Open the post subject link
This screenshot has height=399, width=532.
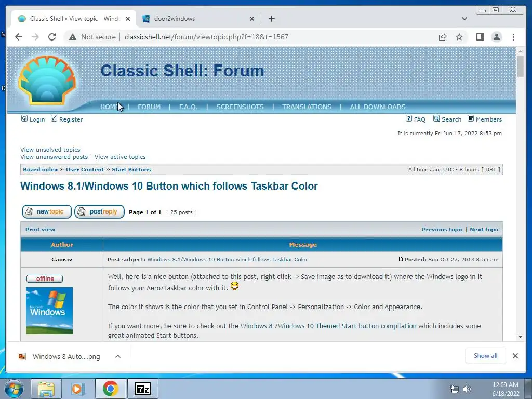pos(228,260)
